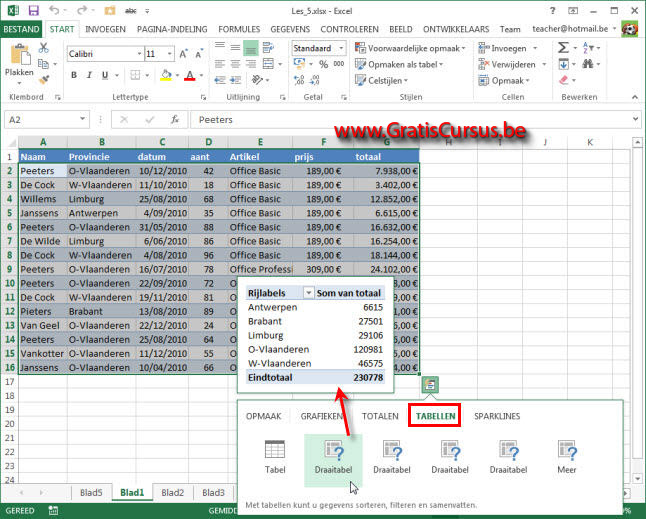This screenshot has height=519, width=646.
Task: Switch to INVOEGEN ribbon tab
Action: point(105,29)
